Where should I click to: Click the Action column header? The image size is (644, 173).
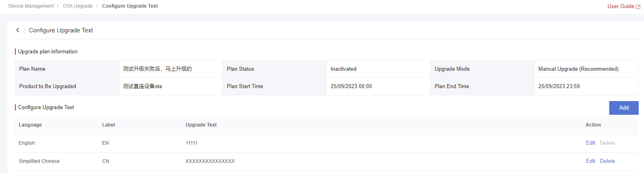tap(593, 125)
